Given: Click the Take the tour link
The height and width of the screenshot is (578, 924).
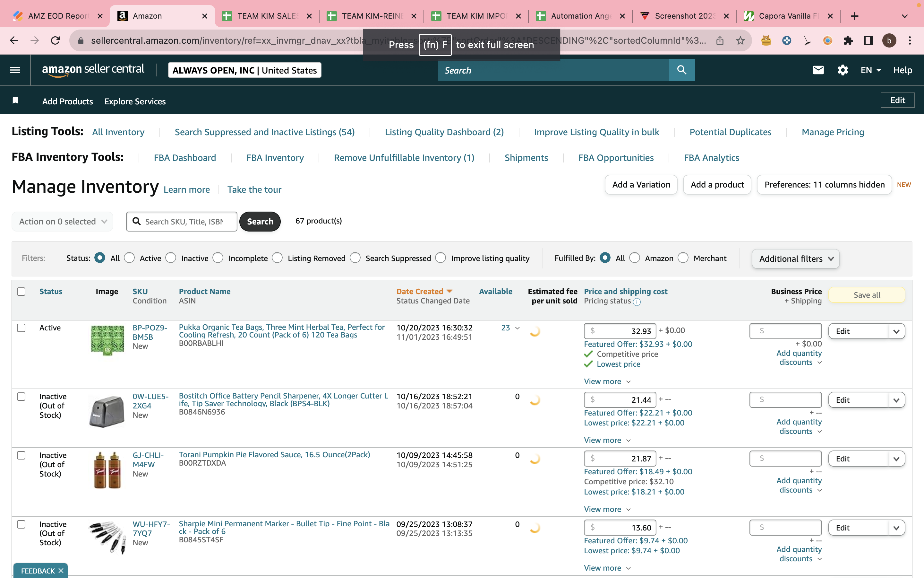Looking at the screenshot, I should click(254, 189).
